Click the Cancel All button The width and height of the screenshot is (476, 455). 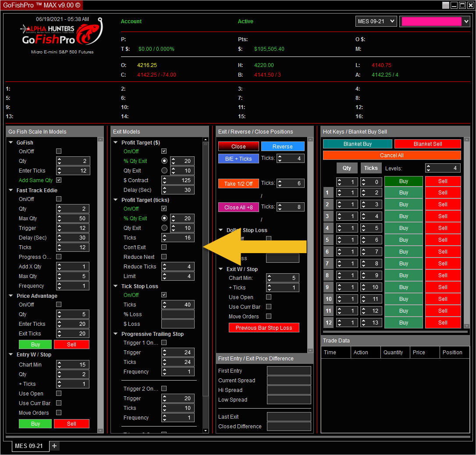click(x=392, y=155)
